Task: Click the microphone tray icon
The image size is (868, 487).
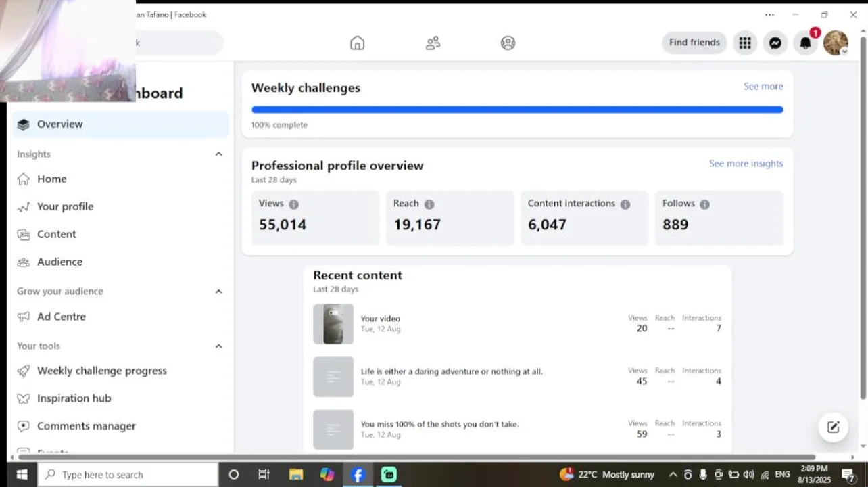Action: [703, 475]
